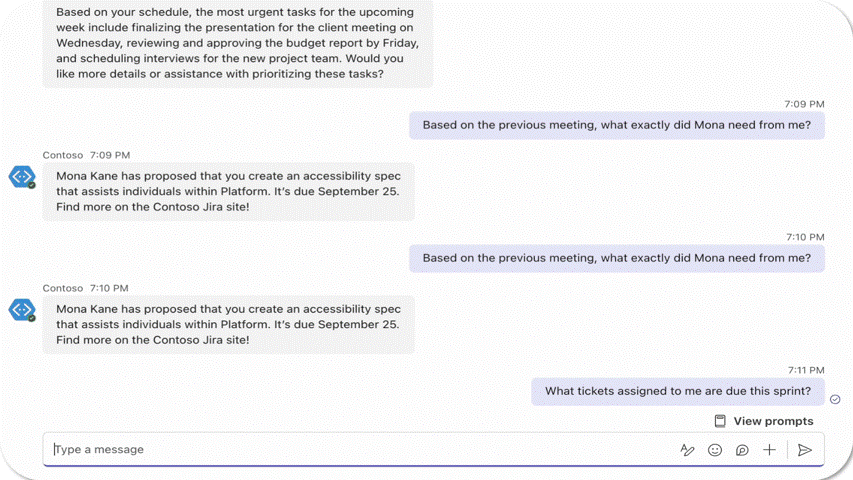Click the sent status checkmark icon
The image size is (853, 480).
tap(835, 399)
